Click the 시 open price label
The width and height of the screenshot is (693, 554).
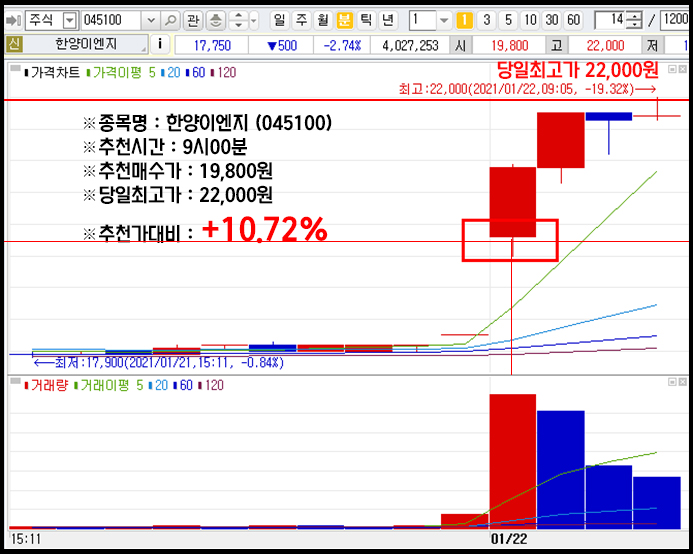461,46
